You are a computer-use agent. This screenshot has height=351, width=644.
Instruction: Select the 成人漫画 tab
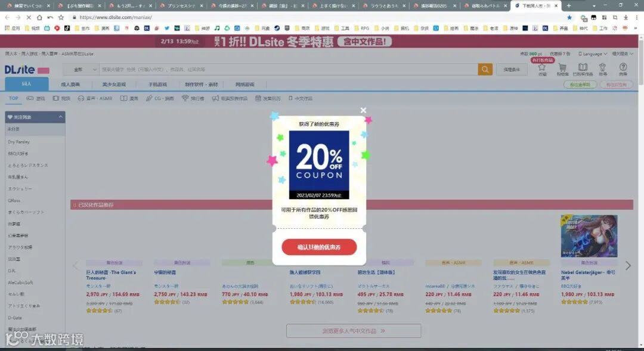(x=70, y=85)
